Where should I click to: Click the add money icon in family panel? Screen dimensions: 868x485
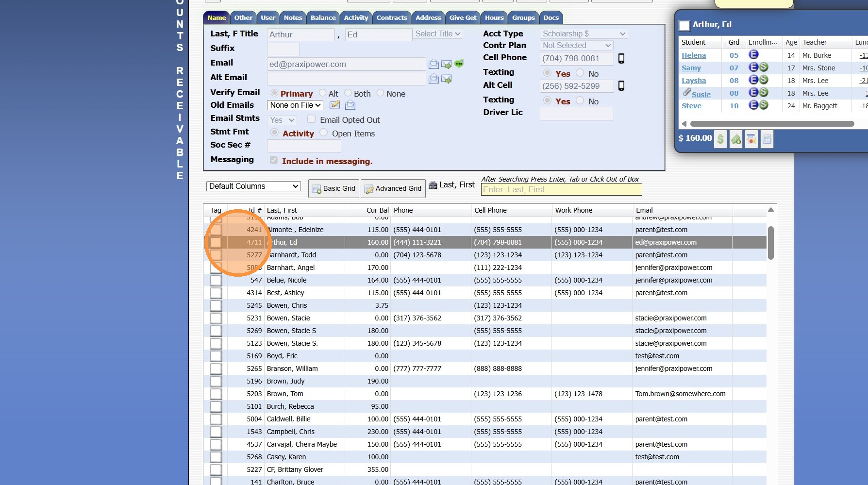click(736, 140)
